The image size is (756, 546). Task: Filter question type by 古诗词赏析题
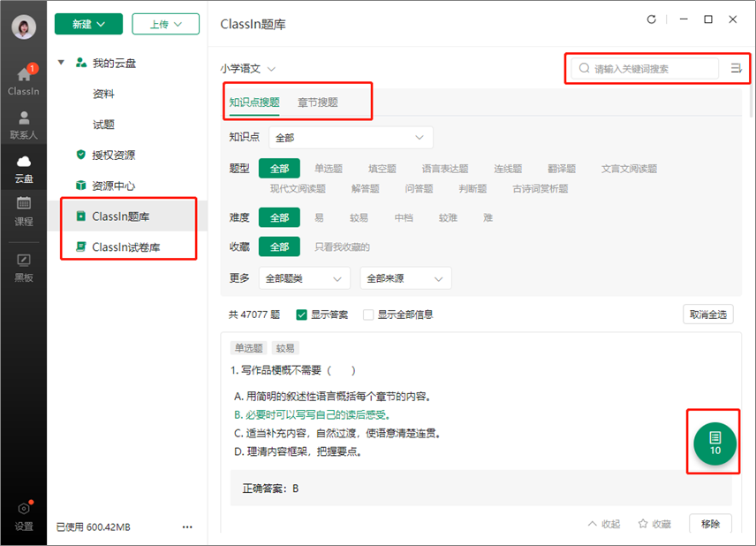pyautogui.click(x=540, y=188)
